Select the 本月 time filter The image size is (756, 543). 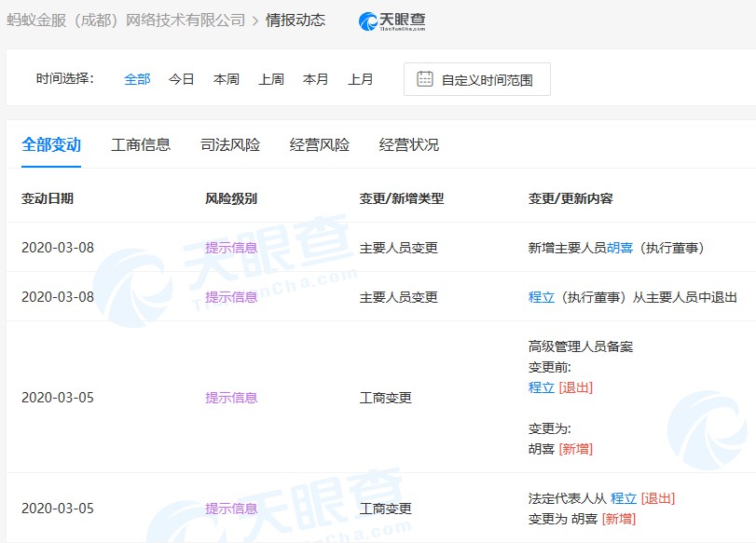coord(315,79)
